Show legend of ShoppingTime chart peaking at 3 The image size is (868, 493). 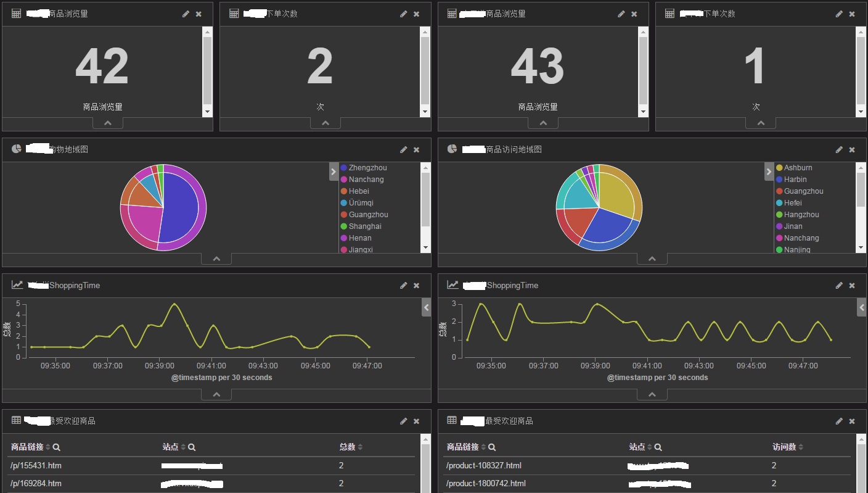pyautogui.click(x=862, y=307)
